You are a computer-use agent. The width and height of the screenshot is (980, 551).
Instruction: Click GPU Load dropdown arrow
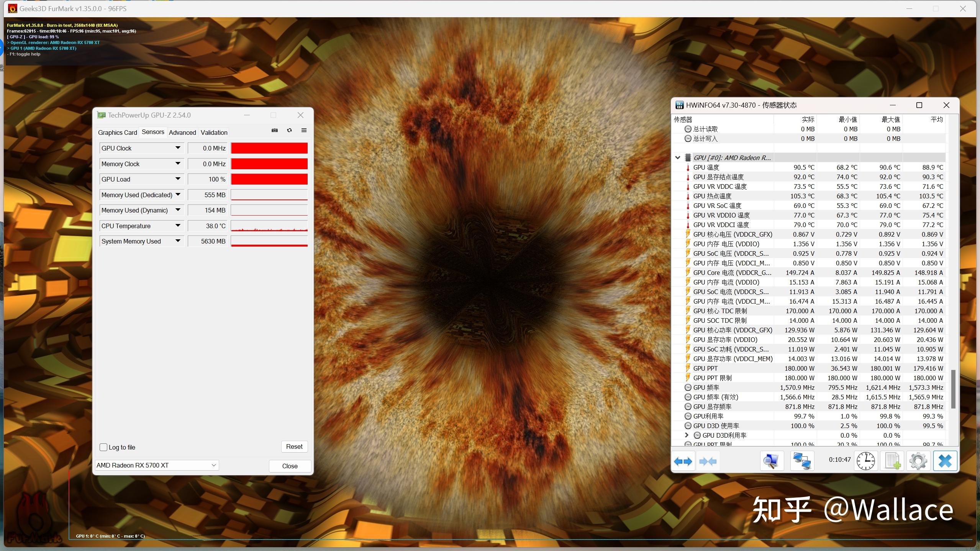click(x=178, y=179)
